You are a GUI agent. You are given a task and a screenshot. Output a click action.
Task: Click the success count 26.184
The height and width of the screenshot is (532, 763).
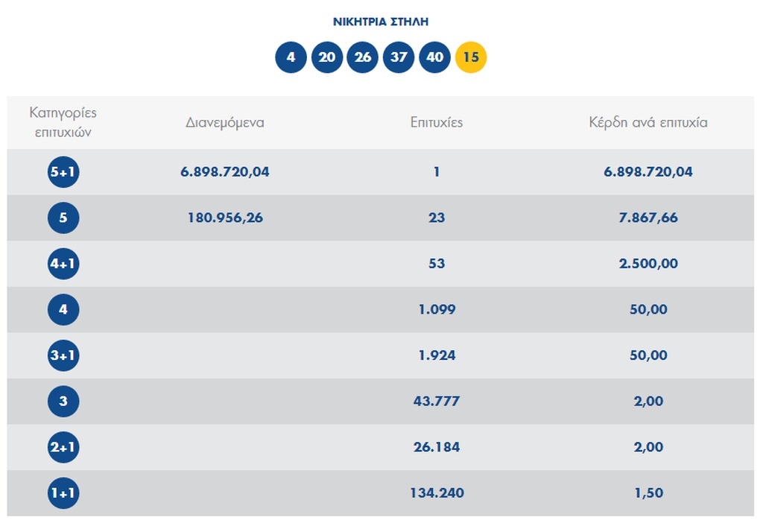(x=437, y=447)
